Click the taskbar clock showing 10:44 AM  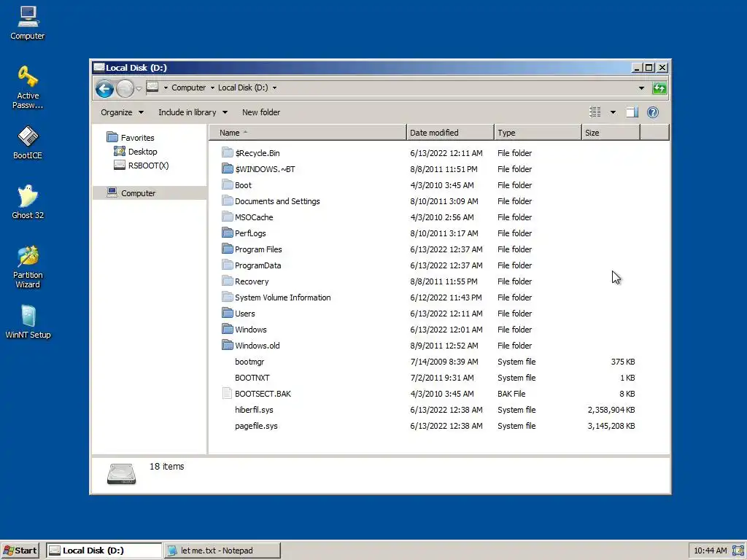click(711, 551)
